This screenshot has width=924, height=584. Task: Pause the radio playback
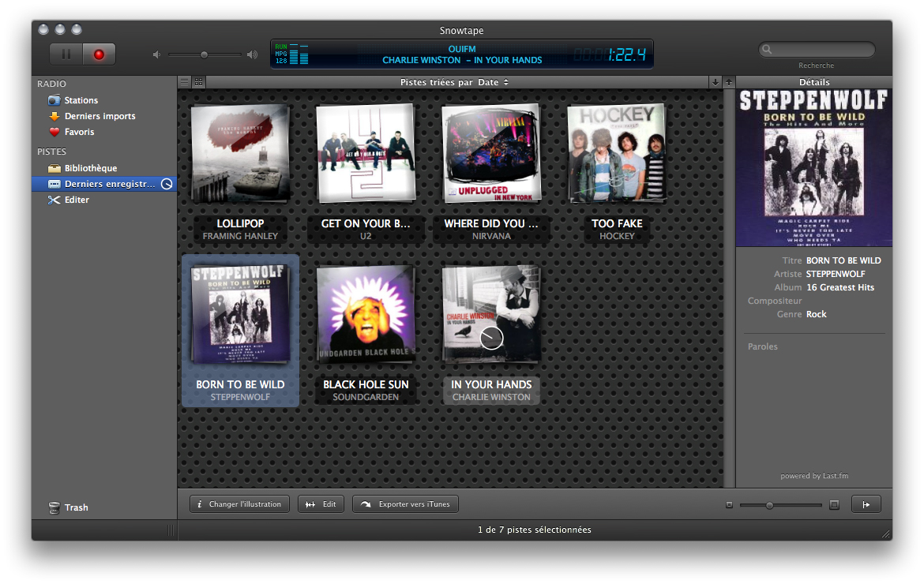click(66, 54)
